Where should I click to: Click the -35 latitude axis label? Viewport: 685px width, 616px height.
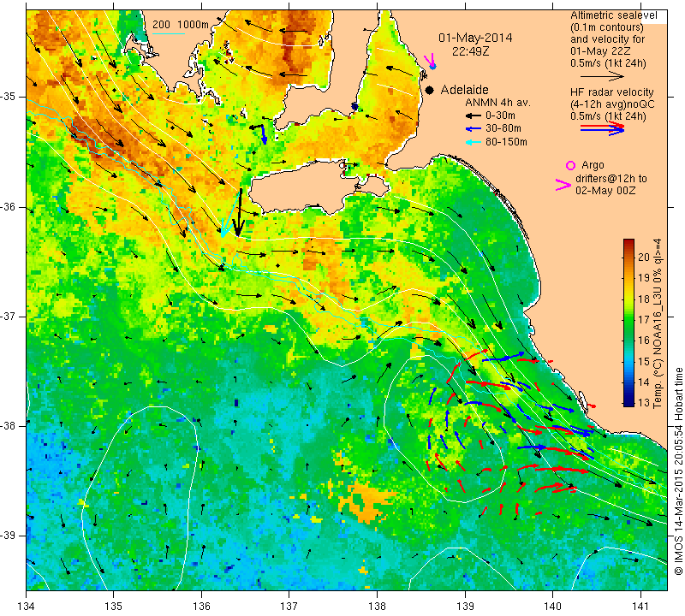[x=8, y=97]
